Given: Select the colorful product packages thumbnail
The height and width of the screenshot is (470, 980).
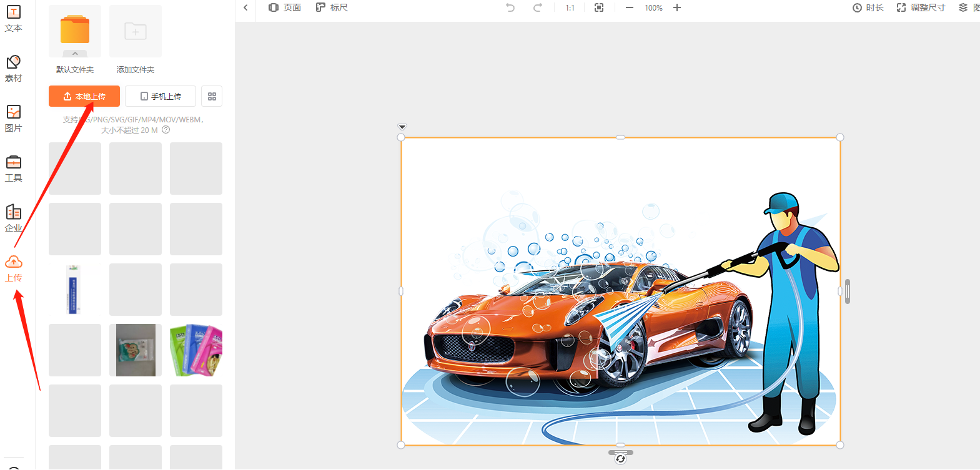Looking at the screenshot, I should (x=196, y=350).
